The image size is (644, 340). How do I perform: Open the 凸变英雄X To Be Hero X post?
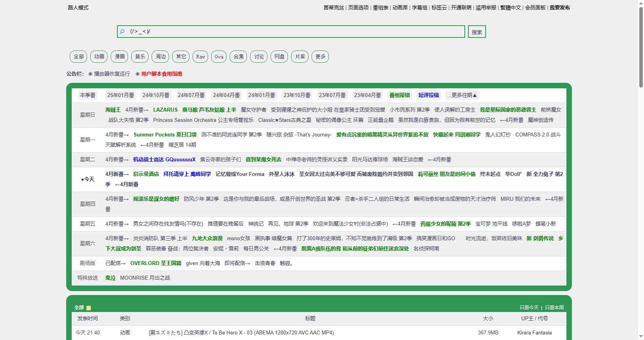coord(241,333)
